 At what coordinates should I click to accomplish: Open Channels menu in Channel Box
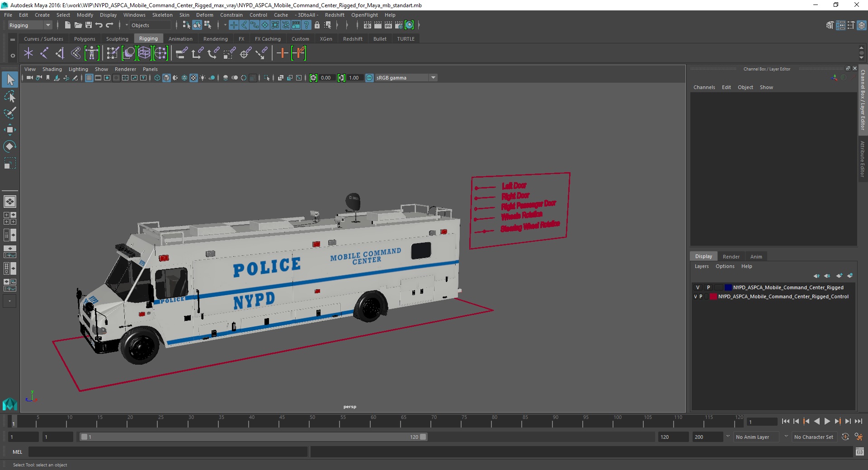[x=704, y=87]
